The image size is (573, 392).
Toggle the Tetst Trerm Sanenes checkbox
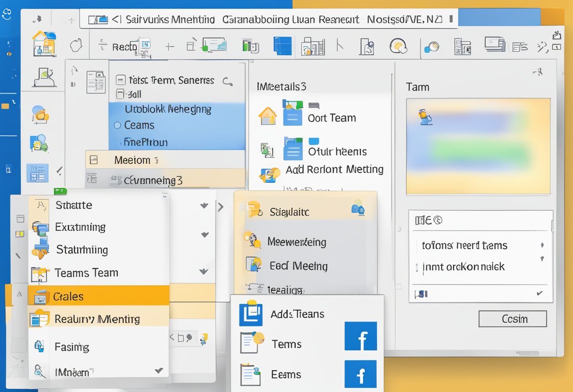[x=121, y=80]
